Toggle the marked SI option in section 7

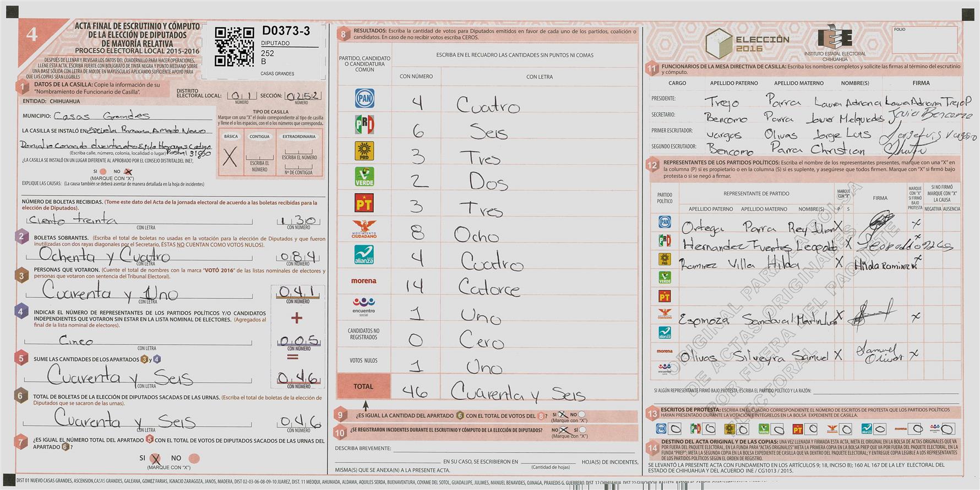point(156,458)
